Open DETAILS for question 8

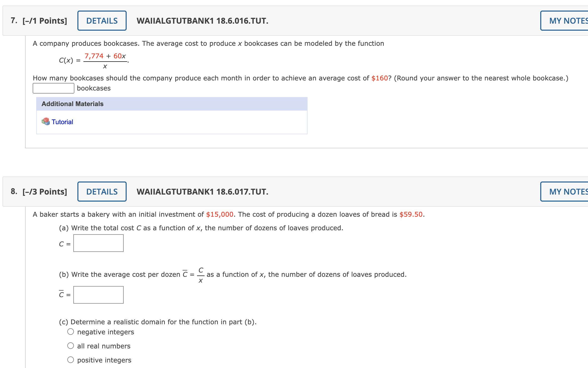pyautogui.click(x=102, y=191)
